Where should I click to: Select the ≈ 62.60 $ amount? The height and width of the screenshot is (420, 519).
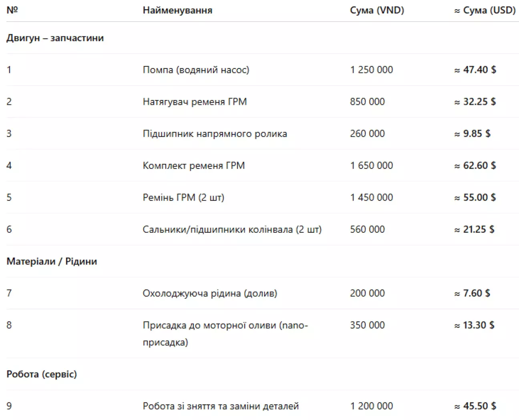[x=475, y=166]
